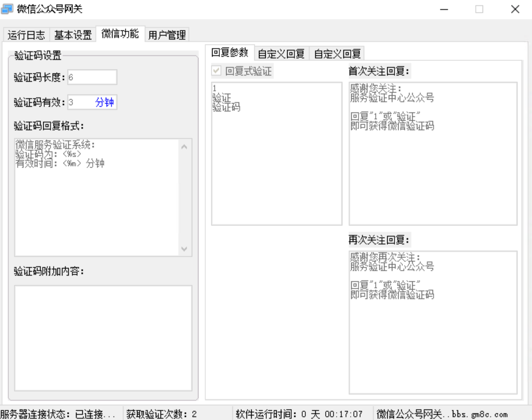This screenshot has height=420, width=532.
Task: Close the 微信公众号网关 window
Action: [x=515, y=9]
